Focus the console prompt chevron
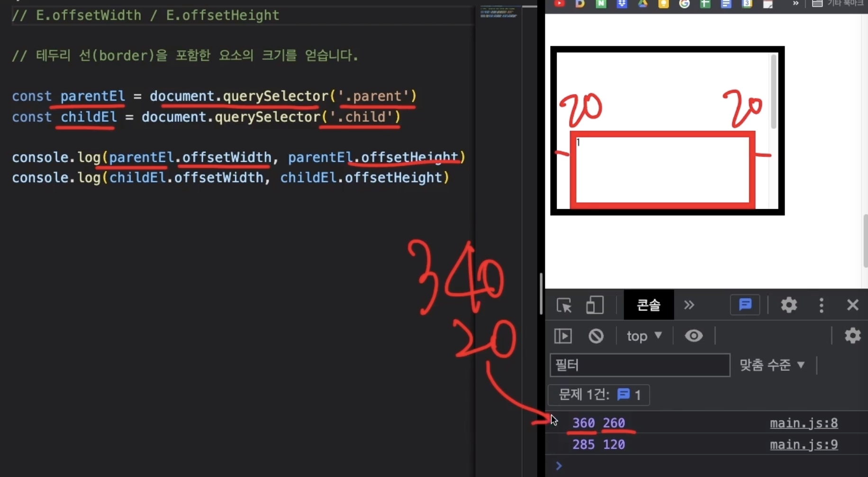 click(559, 466)
